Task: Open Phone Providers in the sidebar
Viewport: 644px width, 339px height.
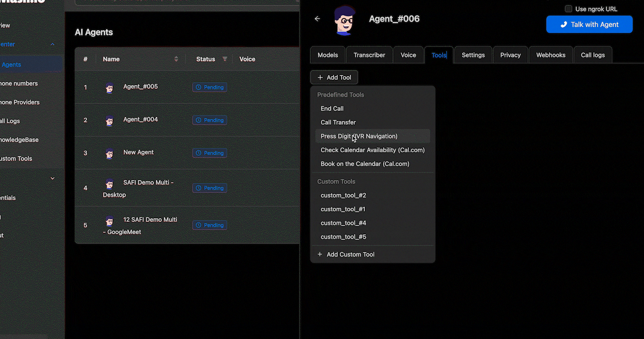Action: click(20, 102)
